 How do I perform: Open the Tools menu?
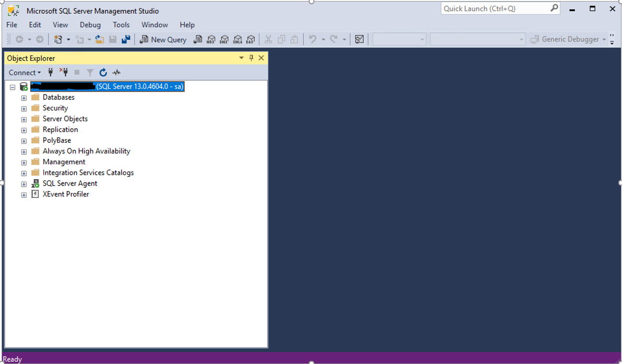click(x=121, y=25)
